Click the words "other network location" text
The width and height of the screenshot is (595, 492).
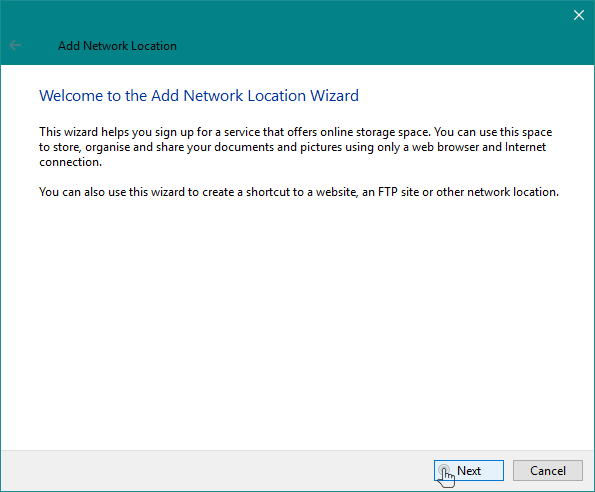(496, 192)
